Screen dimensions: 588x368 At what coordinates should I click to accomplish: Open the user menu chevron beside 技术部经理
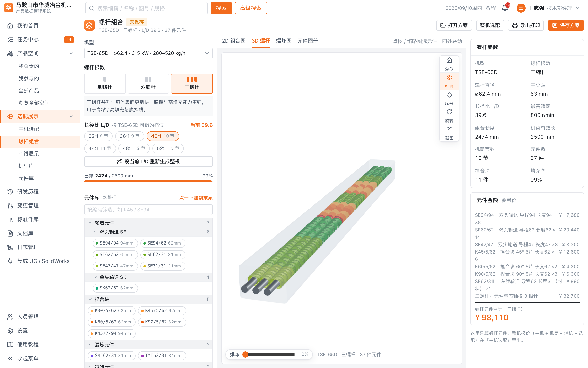pos(578,8)
